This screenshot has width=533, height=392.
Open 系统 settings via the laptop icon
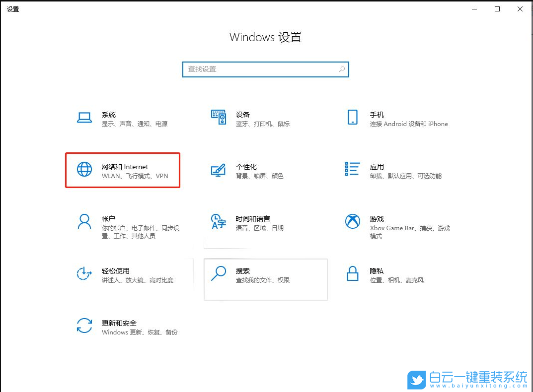(84, 118)
